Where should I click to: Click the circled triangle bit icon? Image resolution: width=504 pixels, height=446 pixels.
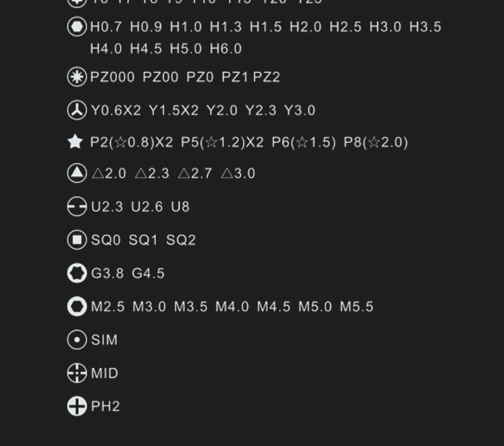[x=77, y=173]
